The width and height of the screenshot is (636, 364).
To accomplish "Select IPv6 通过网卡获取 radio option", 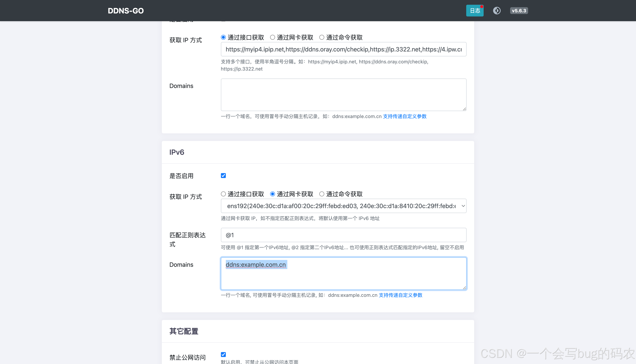I will (273, 194).
